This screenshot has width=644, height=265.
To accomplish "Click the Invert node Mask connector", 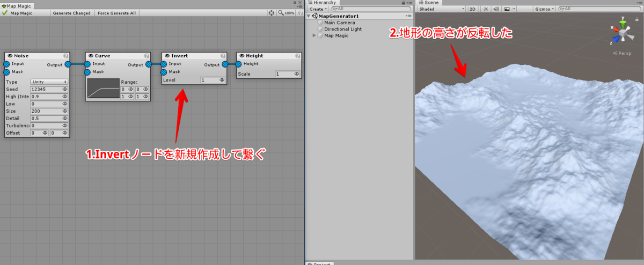I will tap(163, 72).
